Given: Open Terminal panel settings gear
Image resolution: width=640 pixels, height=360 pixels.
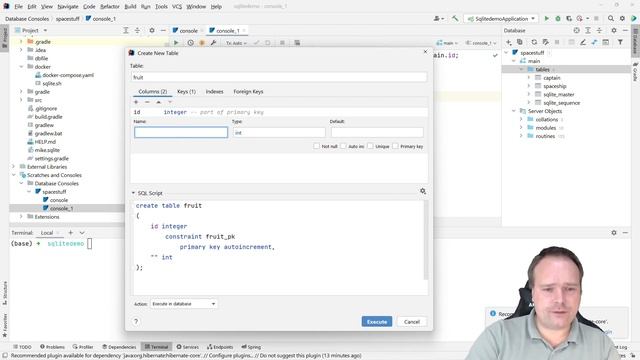Looking at the screenshot, I should pyautogui.click(x=613, y=232).
